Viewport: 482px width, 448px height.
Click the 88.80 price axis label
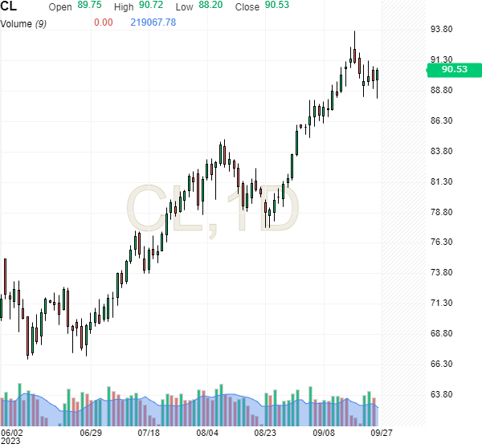point(441,90)
